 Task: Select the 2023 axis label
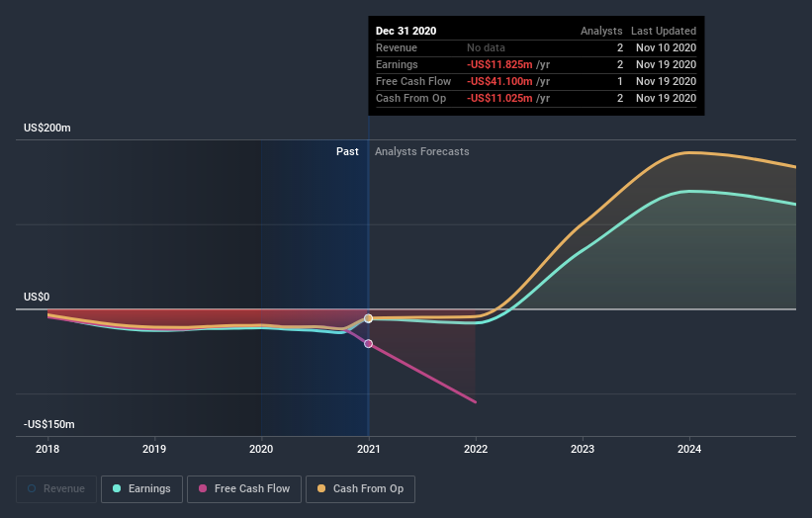click(x=583, y=449)
